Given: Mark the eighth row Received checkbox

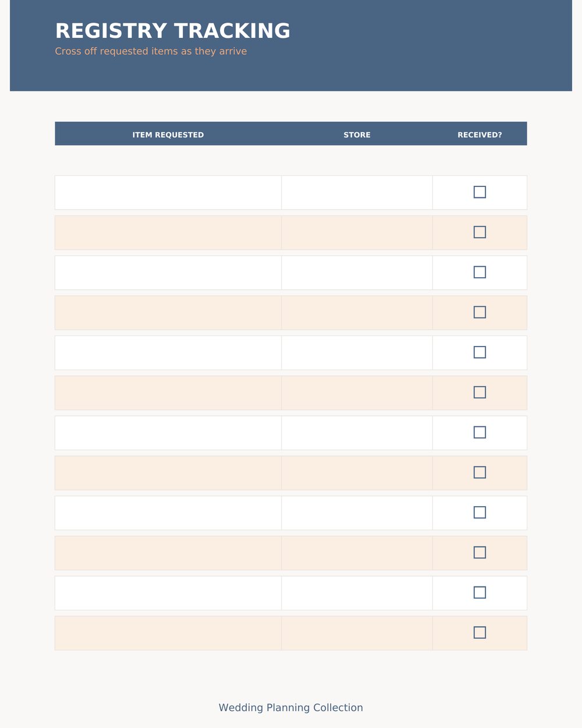Looking at the screenshot, I should coord(480,472).
